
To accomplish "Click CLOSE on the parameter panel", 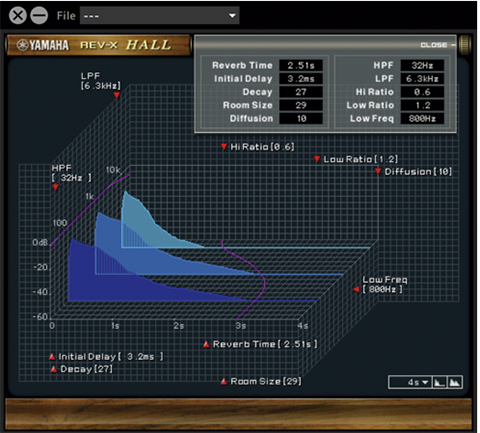I will coord(437,45).
